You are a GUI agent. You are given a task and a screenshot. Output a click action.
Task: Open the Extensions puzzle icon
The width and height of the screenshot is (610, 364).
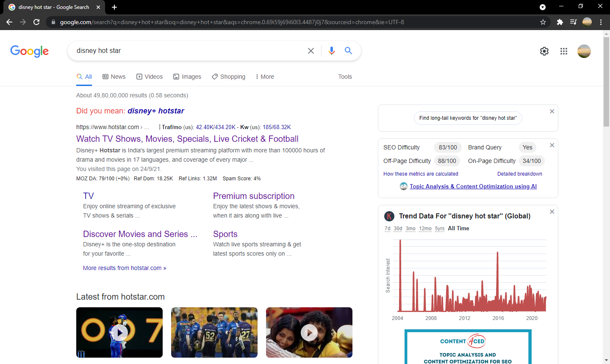pos(560,22)
